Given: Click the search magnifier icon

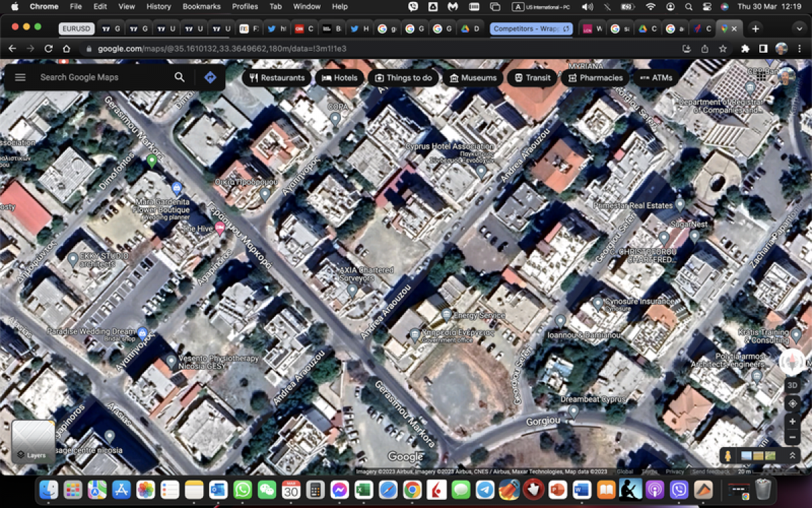Looking at the screenshot, I should 179,77.
